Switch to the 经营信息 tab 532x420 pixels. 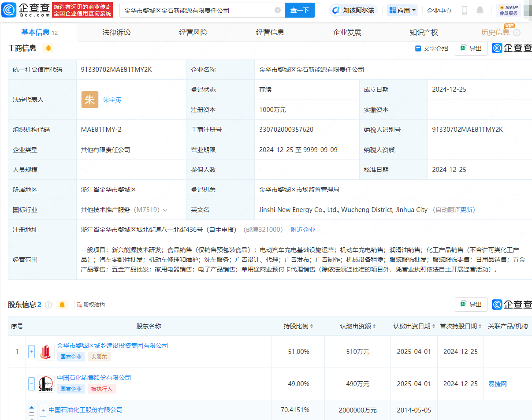coord(270,32)
